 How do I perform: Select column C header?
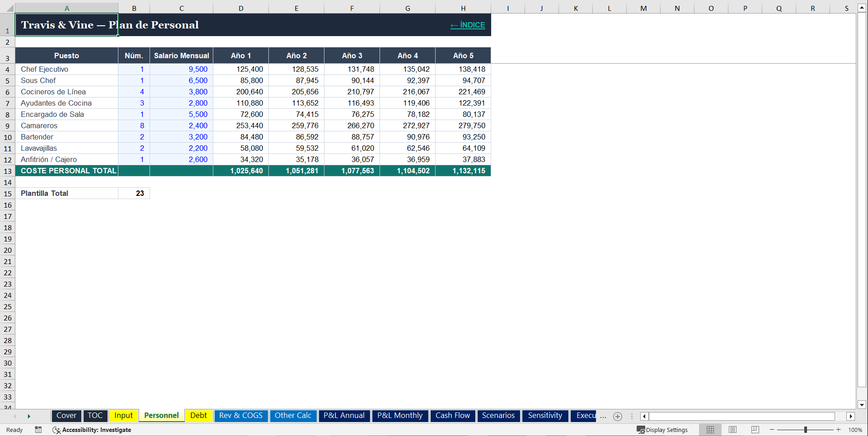[x=182, y=8]
